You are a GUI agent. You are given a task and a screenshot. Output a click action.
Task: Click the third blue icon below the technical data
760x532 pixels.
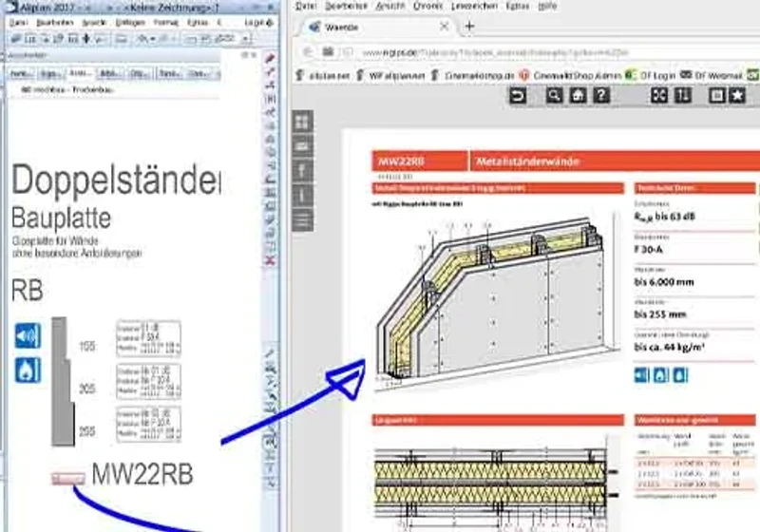point(680,375)
